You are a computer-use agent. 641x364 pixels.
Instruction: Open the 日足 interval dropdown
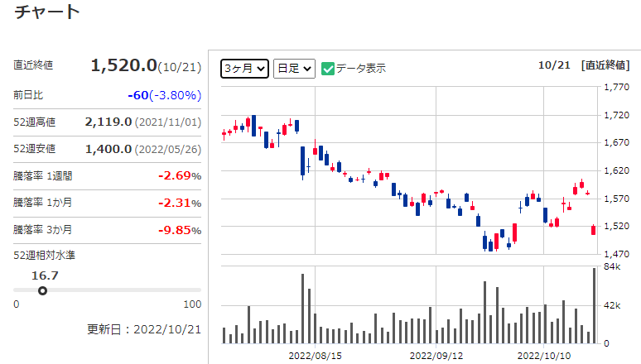[x=294, y=69]
